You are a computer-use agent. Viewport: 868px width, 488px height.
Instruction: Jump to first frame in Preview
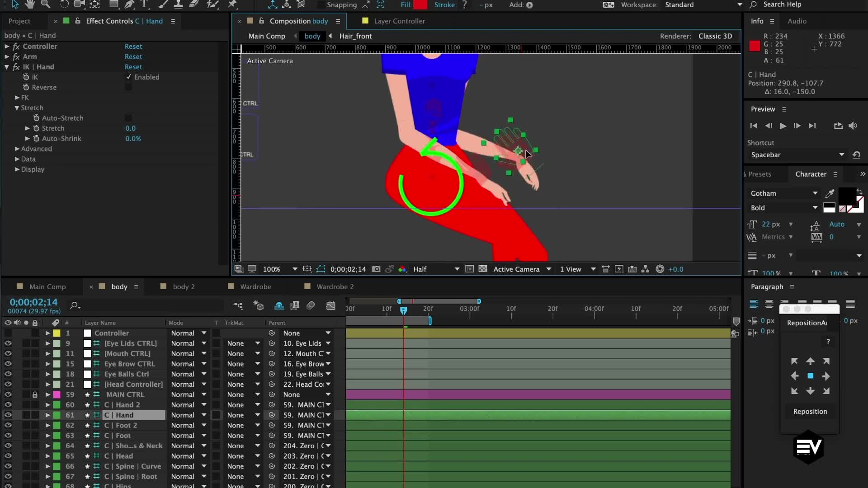753,126
